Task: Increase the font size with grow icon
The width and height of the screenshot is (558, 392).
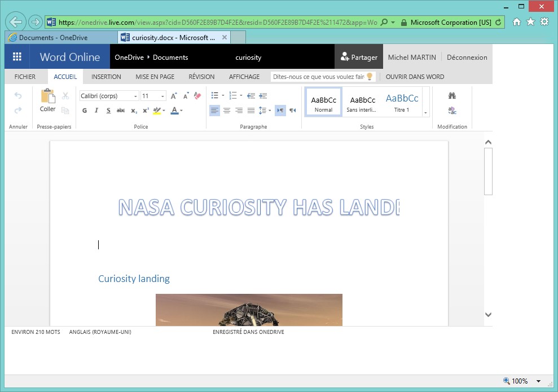Action: 174,96
